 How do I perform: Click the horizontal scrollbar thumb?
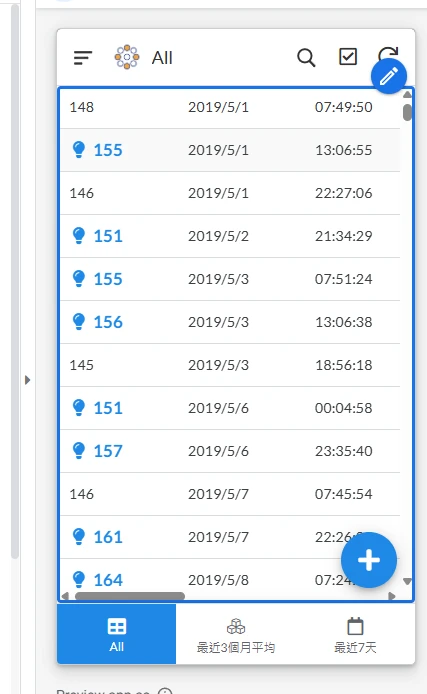[130, 596]
